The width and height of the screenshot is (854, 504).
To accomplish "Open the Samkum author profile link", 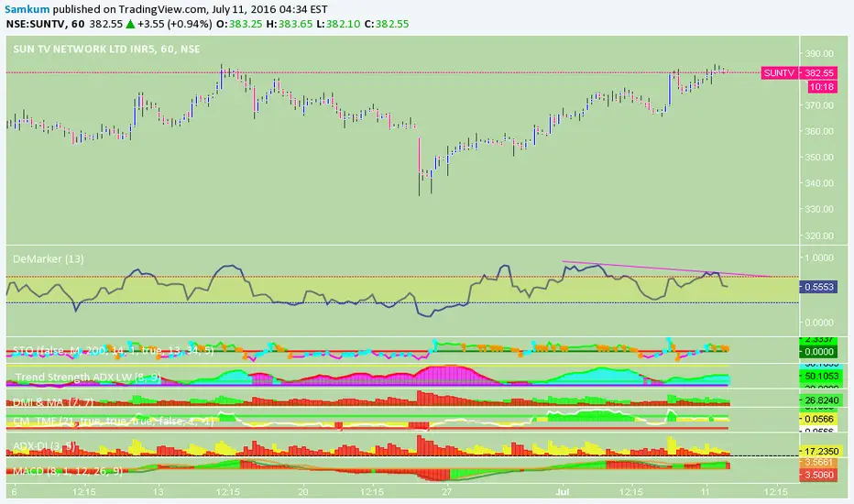I will [x=27, y=9].
